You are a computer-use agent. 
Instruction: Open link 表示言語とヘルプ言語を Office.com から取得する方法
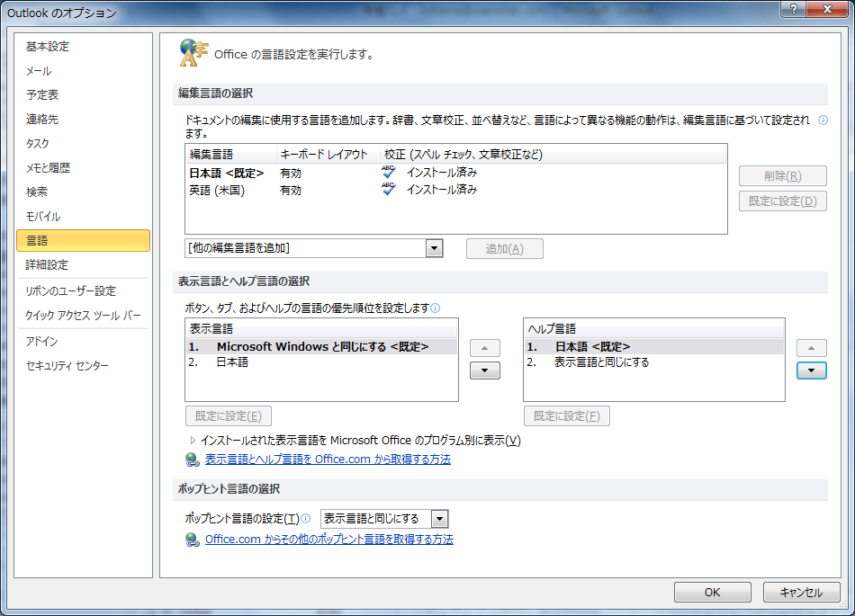point(328,460)
